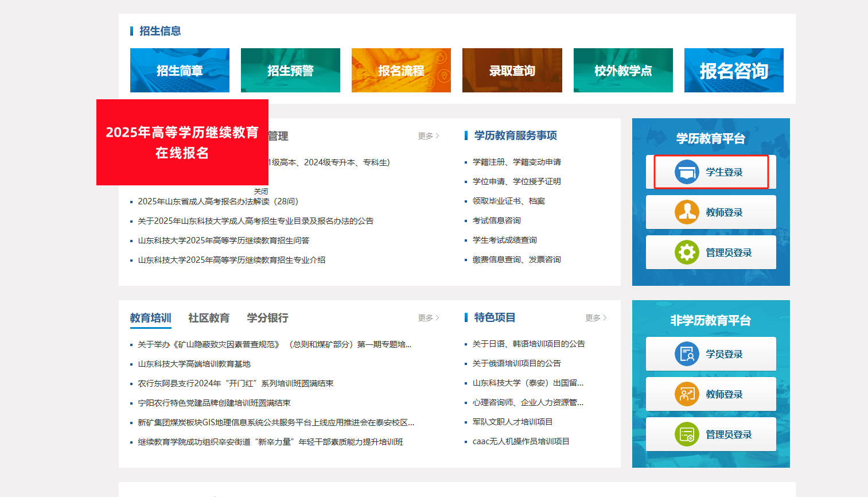Open the 招生简章 banner tile

click(x=180, y=71)
